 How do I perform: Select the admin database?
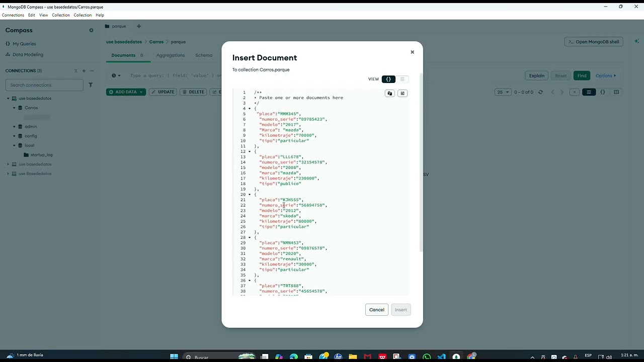coord(31,127)
